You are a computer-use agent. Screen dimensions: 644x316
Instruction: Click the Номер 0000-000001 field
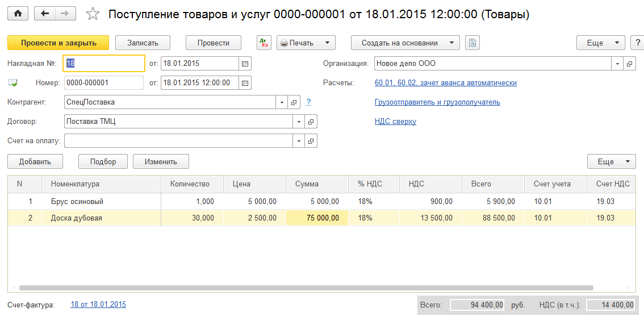(104, 82)
